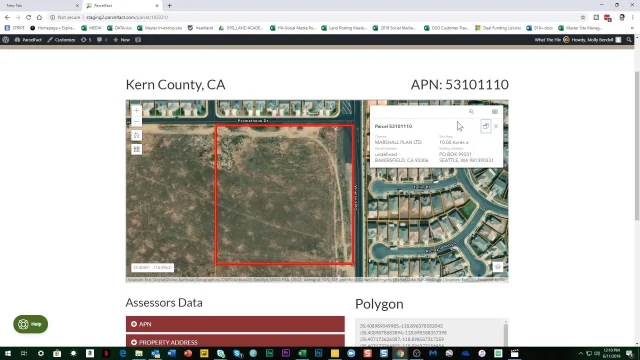Open the O2O Customer Trac bookmark
The height and width of the screenshot is (360, 640).
pos(446,28)
